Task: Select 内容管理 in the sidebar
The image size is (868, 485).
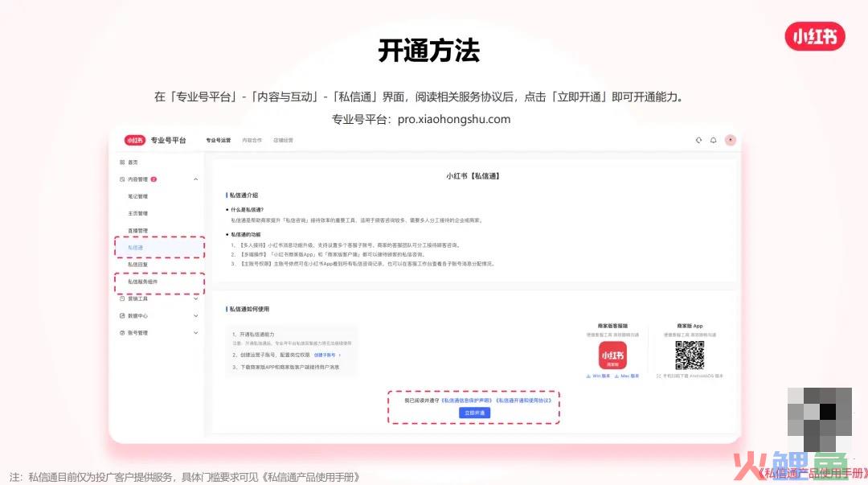Action: [x=138, y=179]
